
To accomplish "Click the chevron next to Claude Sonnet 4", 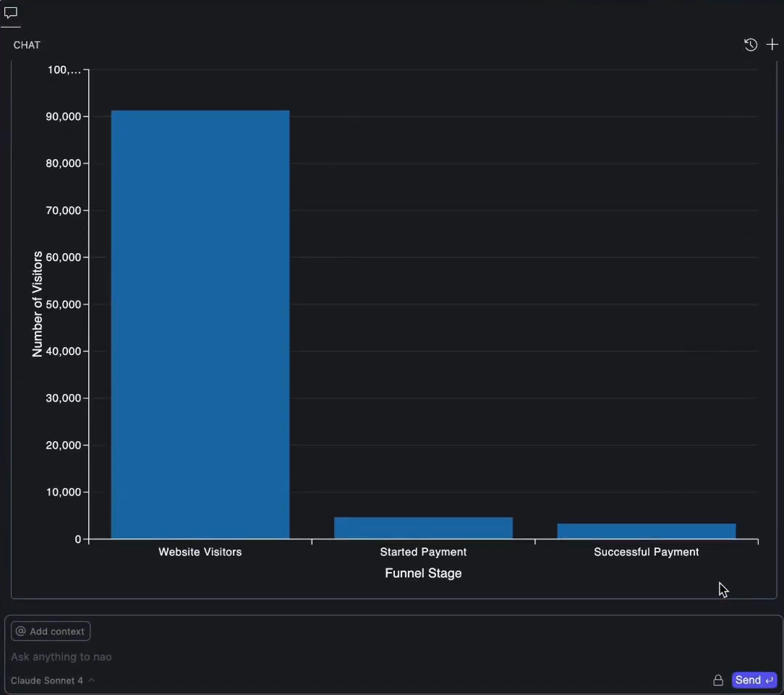I will (92, 681).
